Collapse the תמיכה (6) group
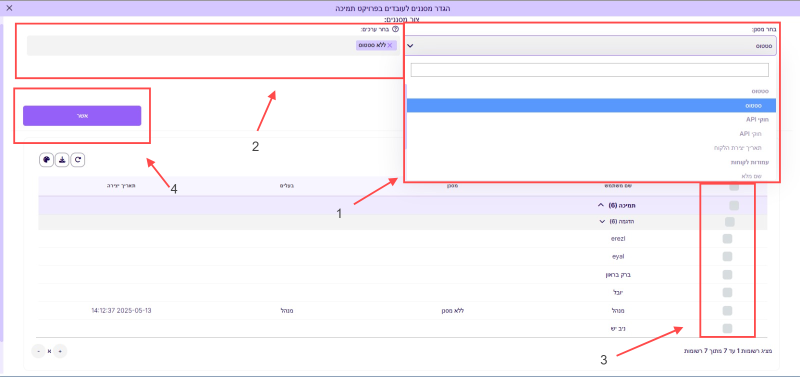 [601, 206]
